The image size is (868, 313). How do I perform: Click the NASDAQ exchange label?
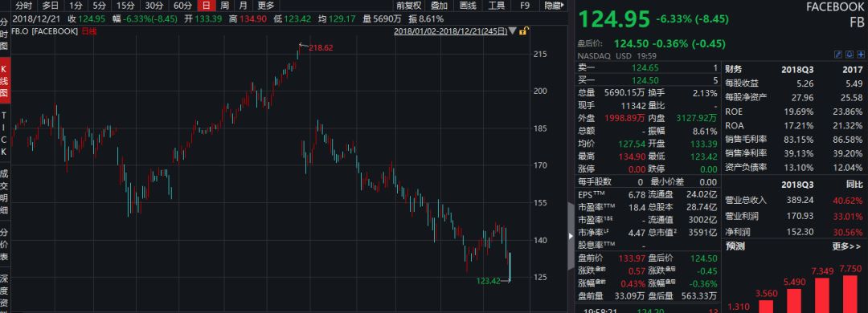pos(595,56)
